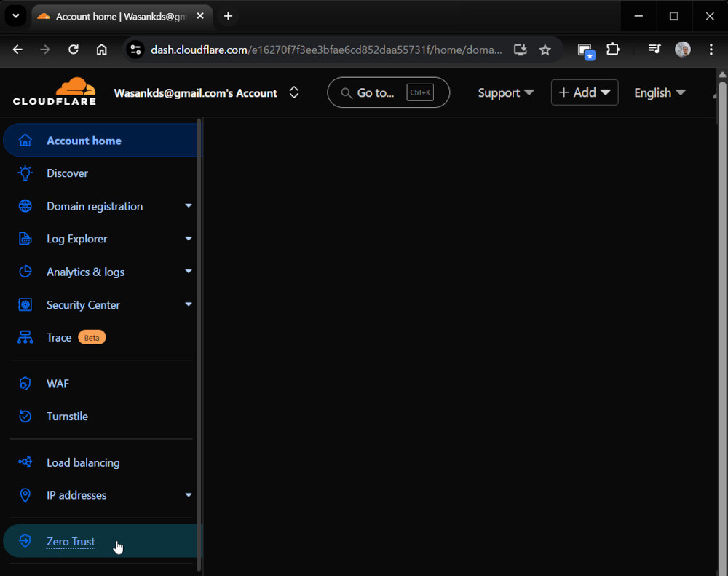The height and width of the screenshot is (576, 728).
Task: Click the Discover lightbulb icon
Action: [x=25, y=173]
